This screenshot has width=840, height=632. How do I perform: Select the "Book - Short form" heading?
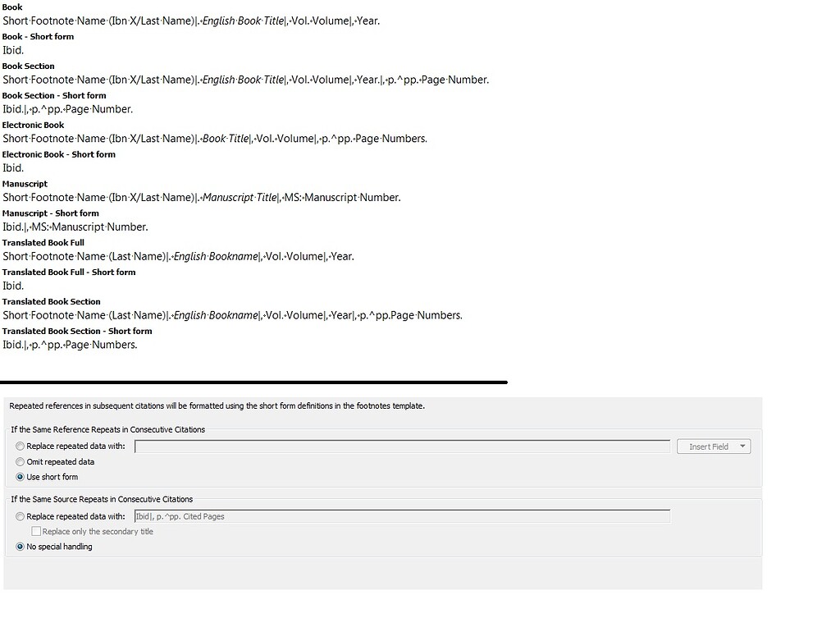(38, 36)
